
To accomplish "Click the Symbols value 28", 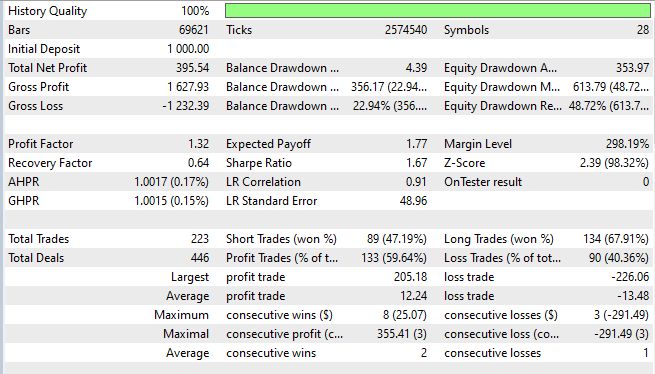I will 643,30.
